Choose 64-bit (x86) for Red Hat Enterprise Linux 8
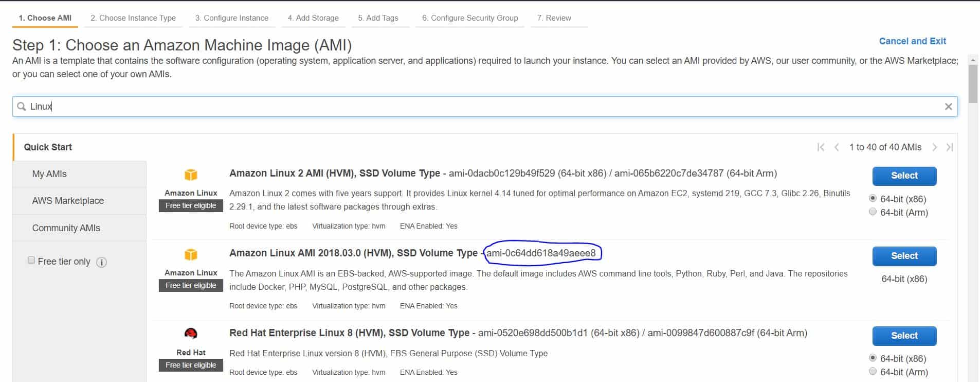980x382 pixels. pos(873,358)
